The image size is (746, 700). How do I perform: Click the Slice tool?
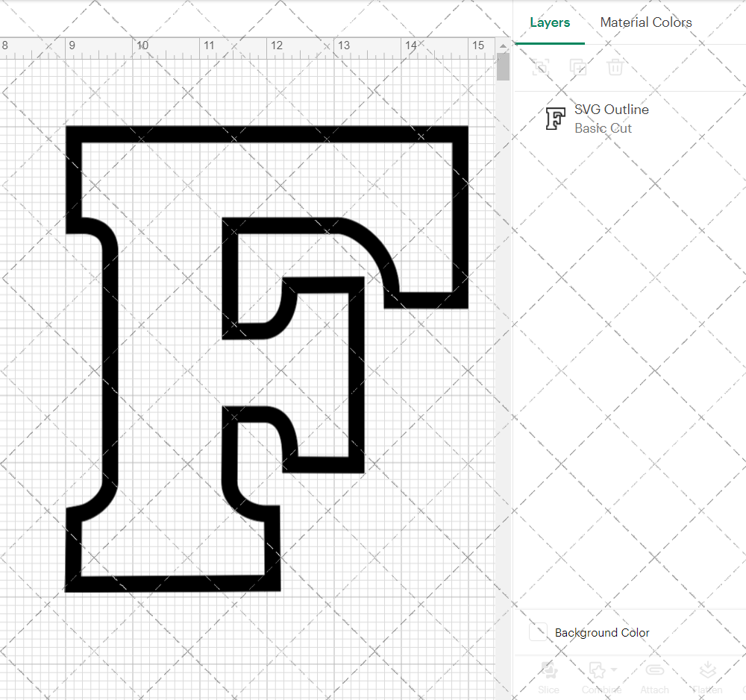(x=548, y=677)
